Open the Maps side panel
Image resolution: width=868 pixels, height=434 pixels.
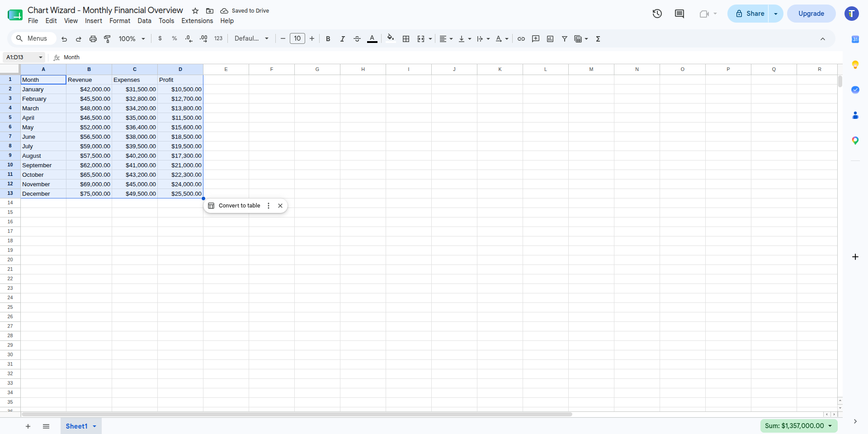pos(855,141)
